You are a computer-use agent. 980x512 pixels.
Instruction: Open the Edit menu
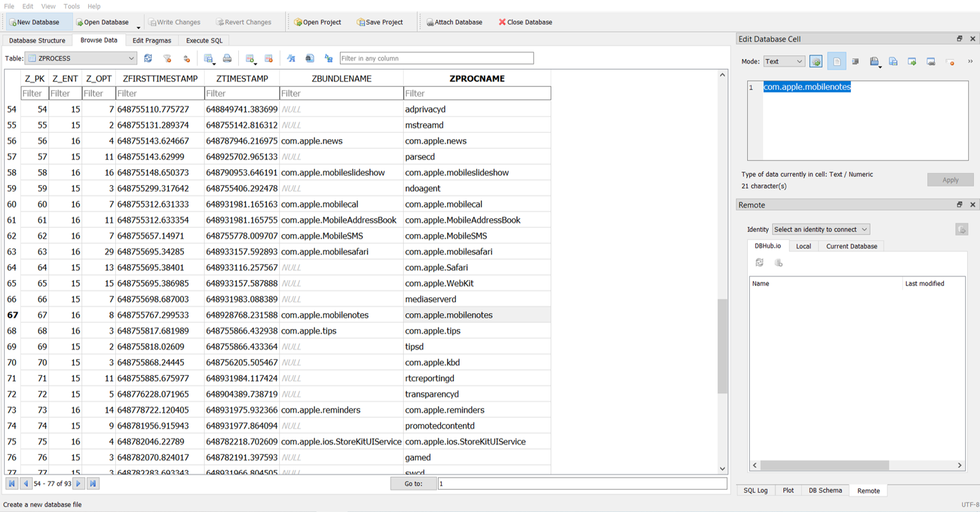tap(28, 6)
